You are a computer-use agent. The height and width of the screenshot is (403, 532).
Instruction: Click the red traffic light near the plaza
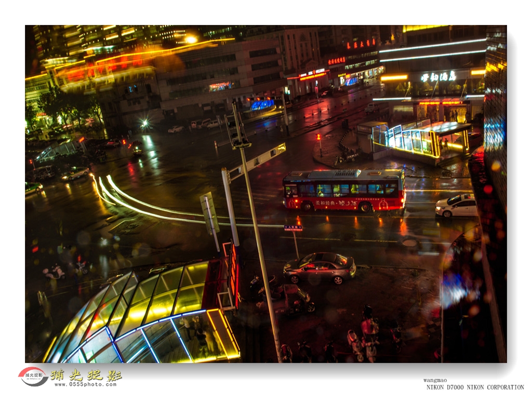pyautogui.click(x=319, y=137)
